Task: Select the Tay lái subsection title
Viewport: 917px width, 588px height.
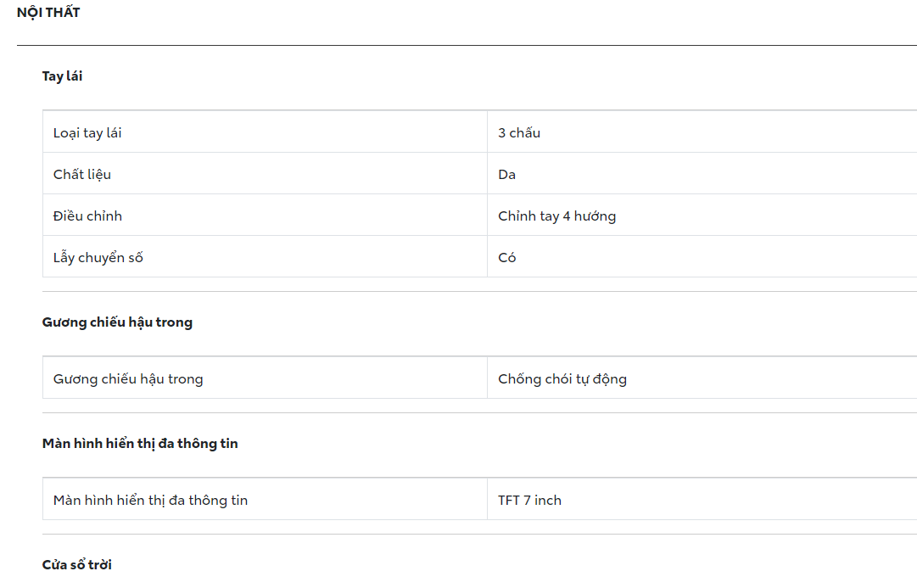Action: (62, 76)
